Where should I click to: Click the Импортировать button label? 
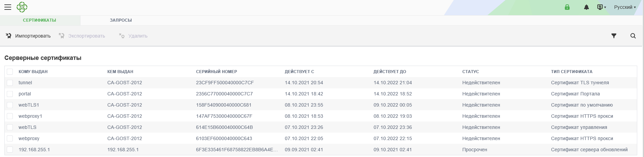click(33, 36)
